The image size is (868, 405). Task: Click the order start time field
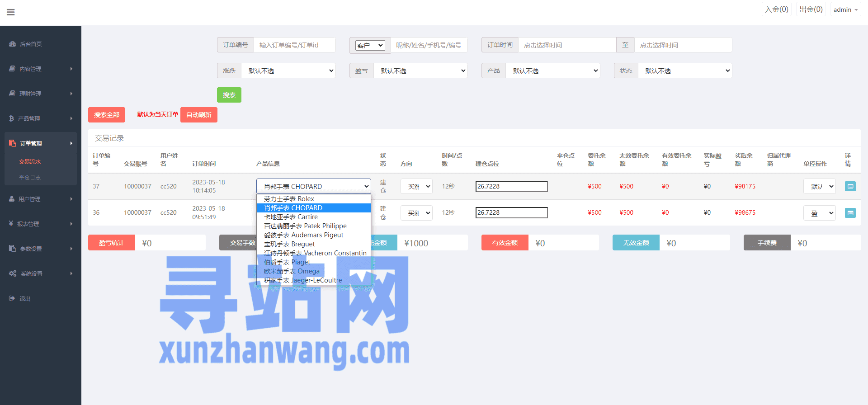(567, 45)
